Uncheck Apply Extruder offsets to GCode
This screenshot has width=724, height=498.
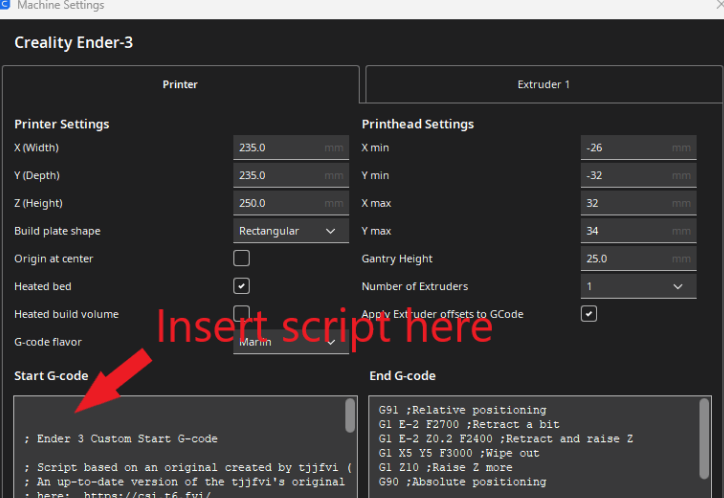[x=589, y=314]
